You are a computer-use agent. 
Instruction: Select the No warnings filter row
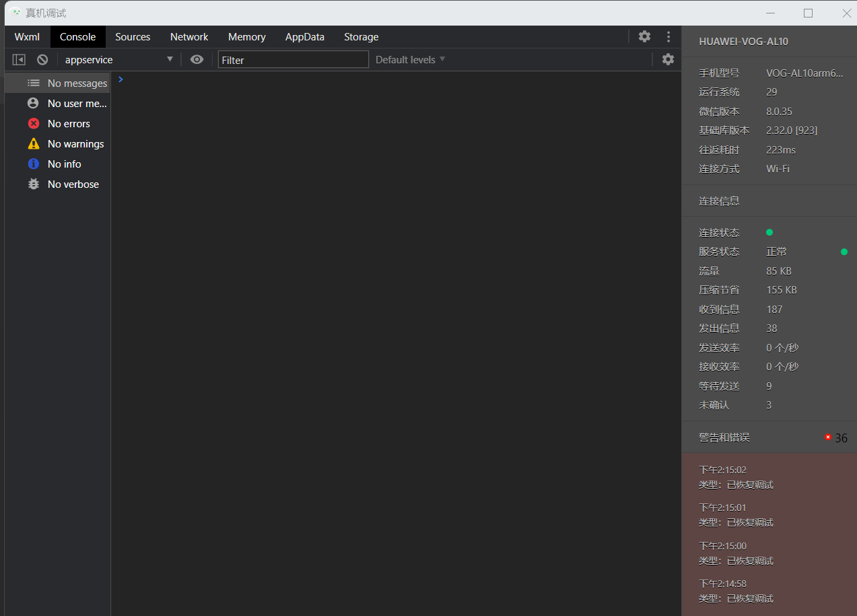pyautogui.click(x=57, y=144)
